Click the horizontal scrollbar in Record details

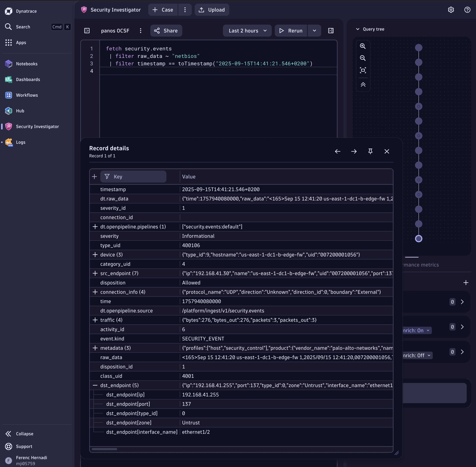tap(104, 449)
